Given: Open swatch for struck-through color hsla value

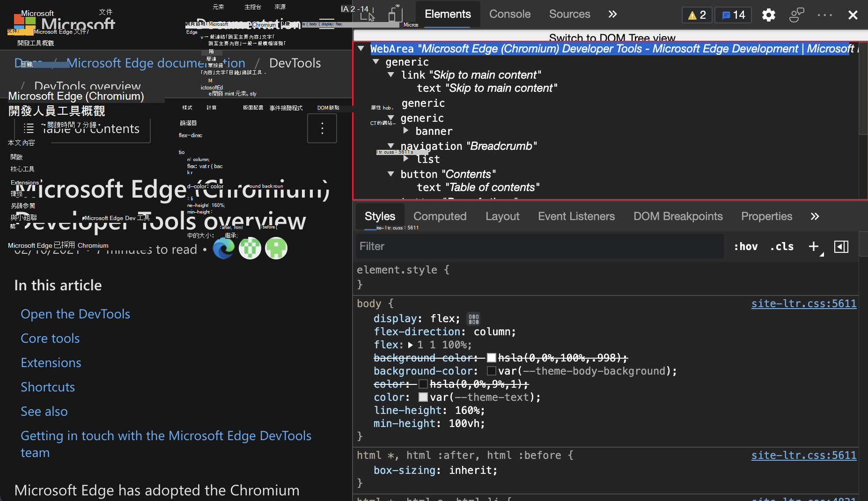Looking at the screenshot, I should click(423, 384).
